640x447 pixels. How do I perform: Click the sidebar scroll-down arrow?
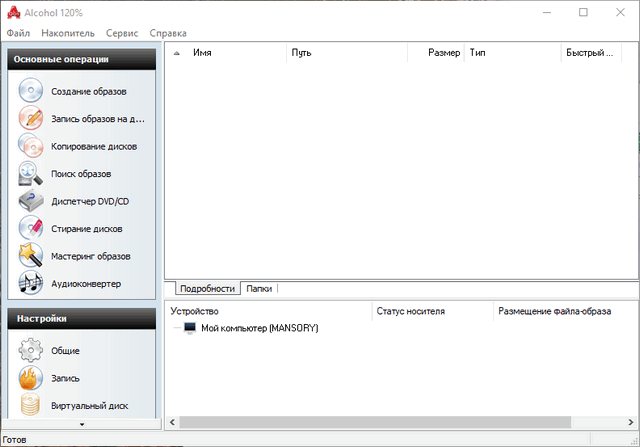(x=81, y=424)
